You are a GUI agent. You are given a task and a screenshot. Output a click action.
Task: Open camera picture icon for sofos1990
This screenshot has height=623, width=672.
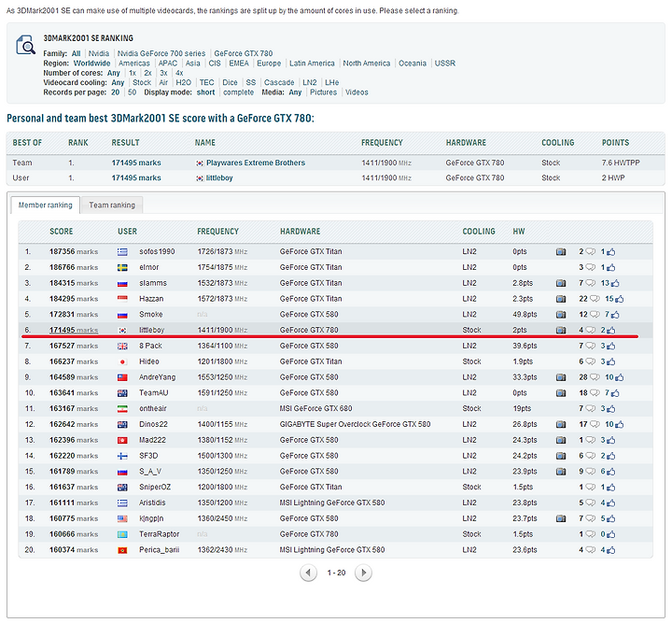(561, 251)
